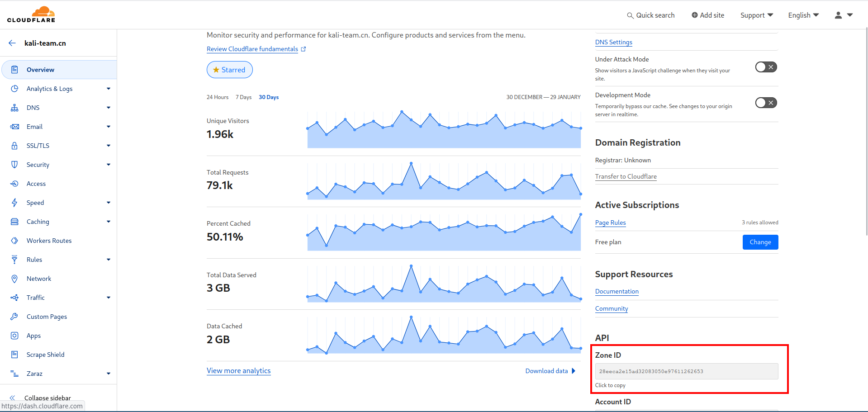Click the plus icon for Add site
Screen dimensions: 868x412
[695, 15]
